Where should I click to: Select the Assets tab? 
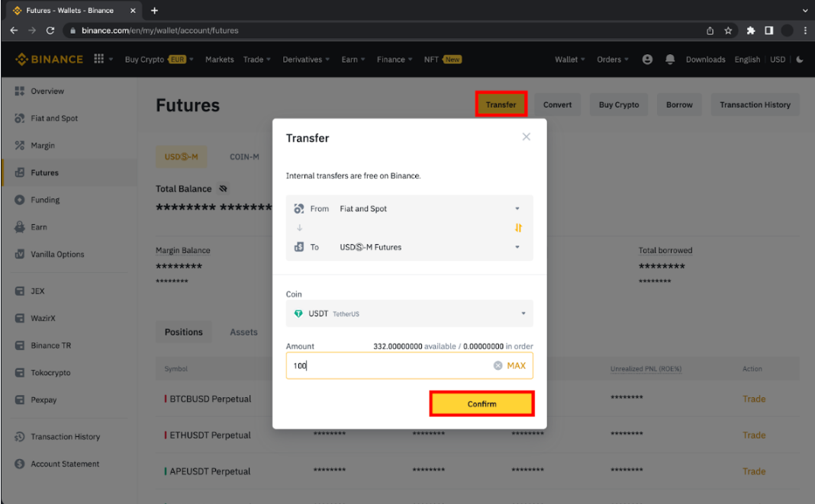[x=243, y=332]
